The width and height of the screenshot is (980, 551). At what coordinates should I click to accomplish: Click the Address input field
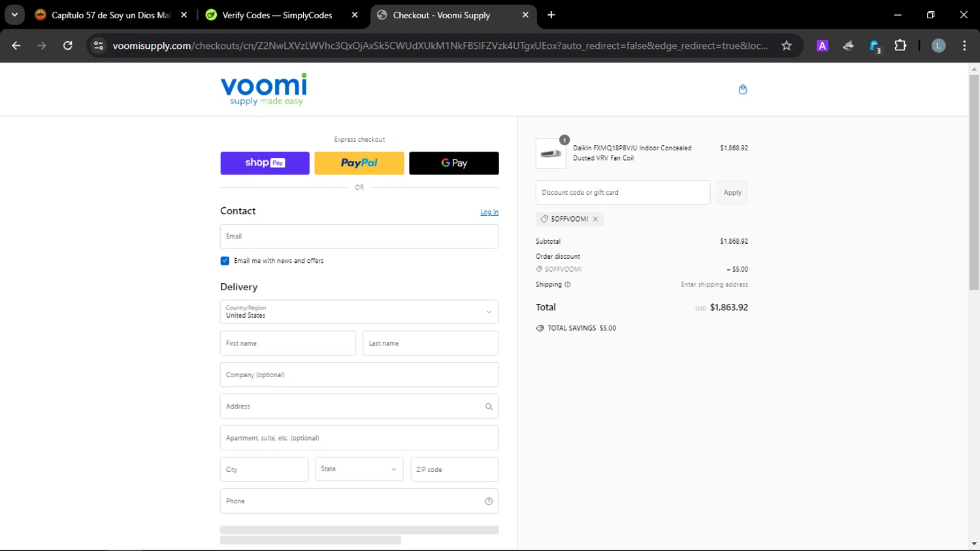359,407
